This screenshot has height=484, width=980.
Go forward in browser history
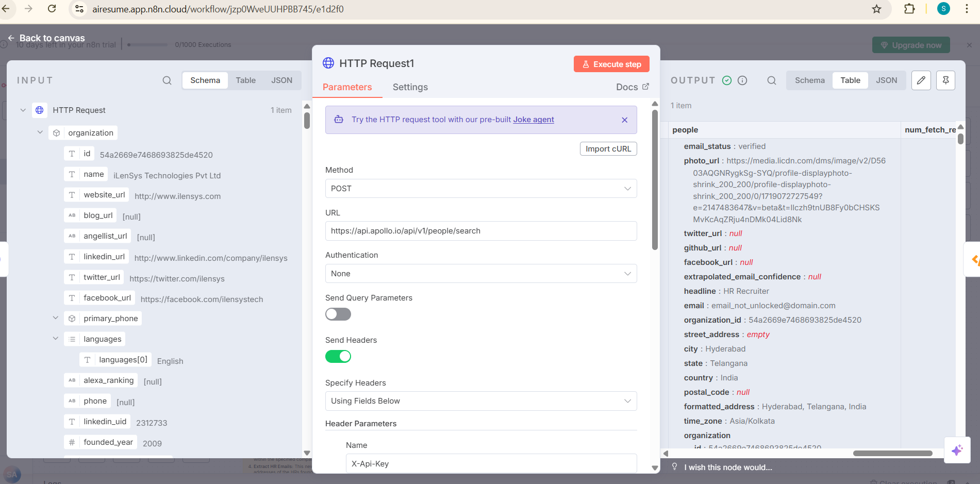pos(29,9)
